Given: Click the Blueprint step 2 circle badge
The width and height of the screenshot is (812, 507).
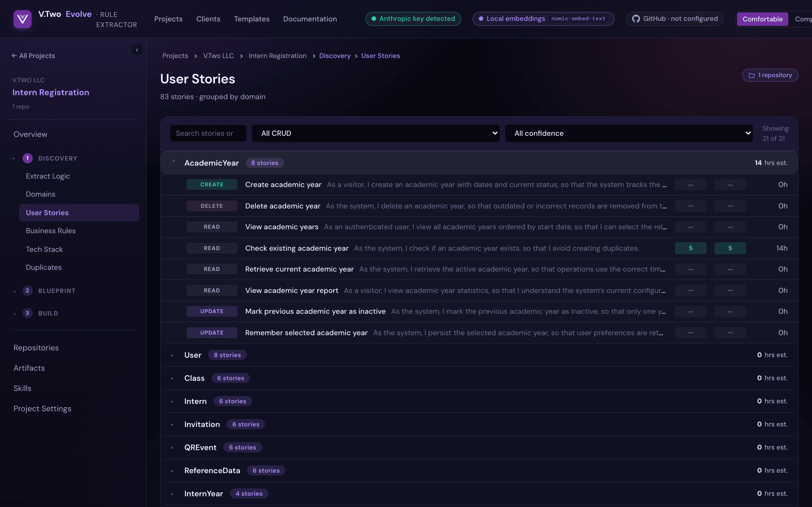Looking at the screenshot, I should (28, 290).
